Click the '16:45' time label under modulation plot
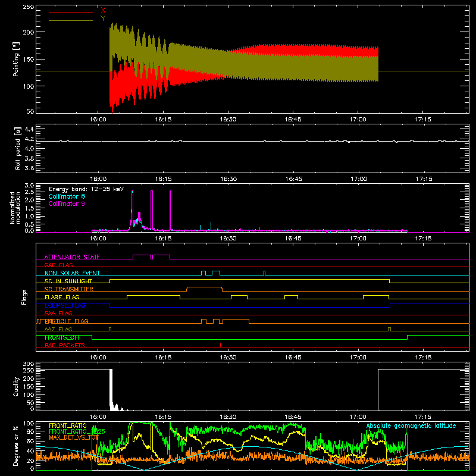The image size is (476, 476). pyautogui.click(x=293, y=239)
